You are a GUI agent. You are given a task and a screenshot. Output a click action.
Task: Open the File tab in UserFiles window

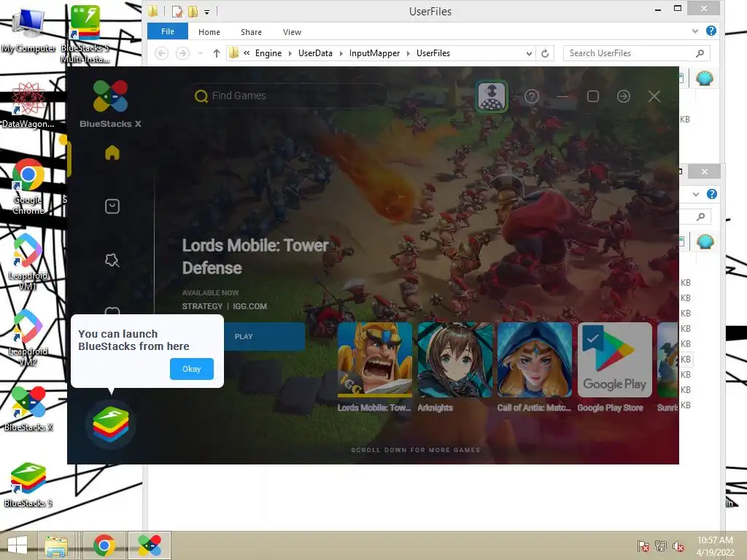[x=168, y=31]
